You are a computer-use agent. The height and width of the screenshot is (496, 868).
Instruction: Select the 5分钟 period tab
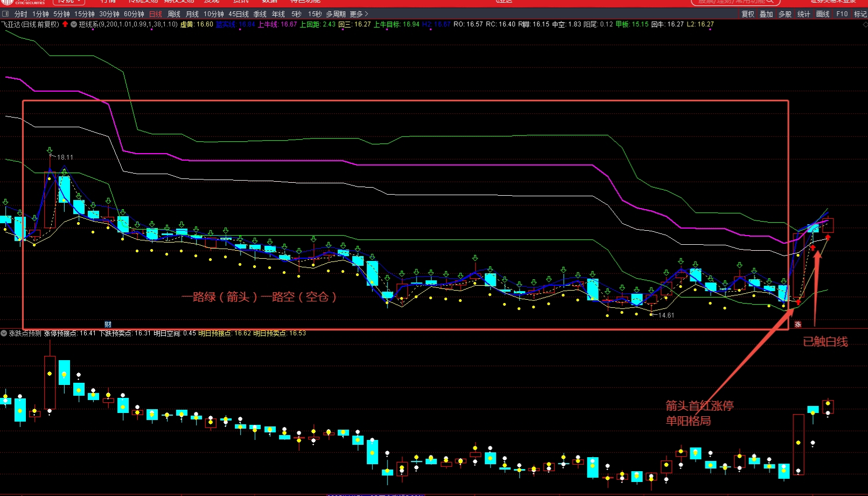pos(61,14)
